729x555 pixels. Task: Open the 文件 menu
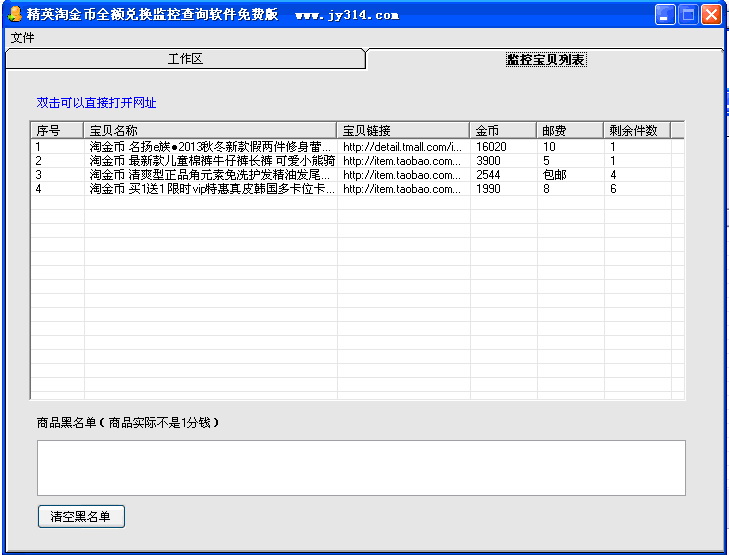(22, 38)
